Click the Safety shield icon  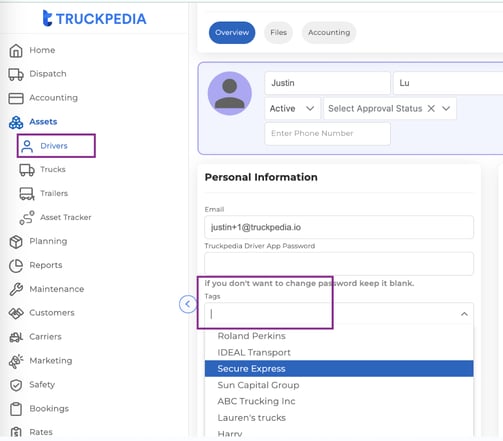[16, 385]
